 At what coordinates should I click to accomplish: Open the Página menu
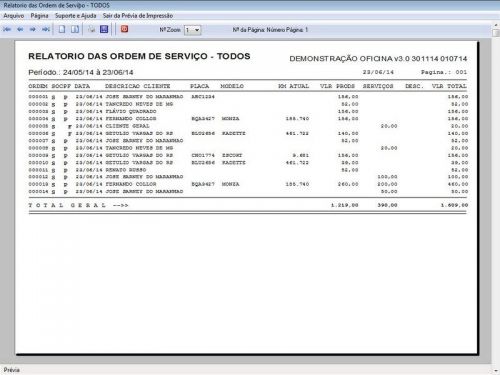pos(39,16)
